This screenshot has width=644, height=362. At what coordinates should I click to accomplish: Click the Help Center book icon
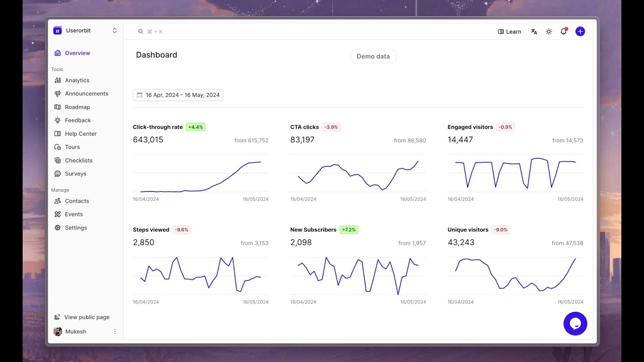[57, 134]
